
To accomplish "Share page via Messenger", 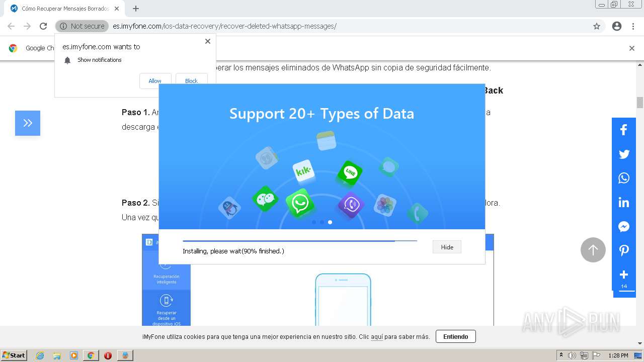I will [624, 226].
